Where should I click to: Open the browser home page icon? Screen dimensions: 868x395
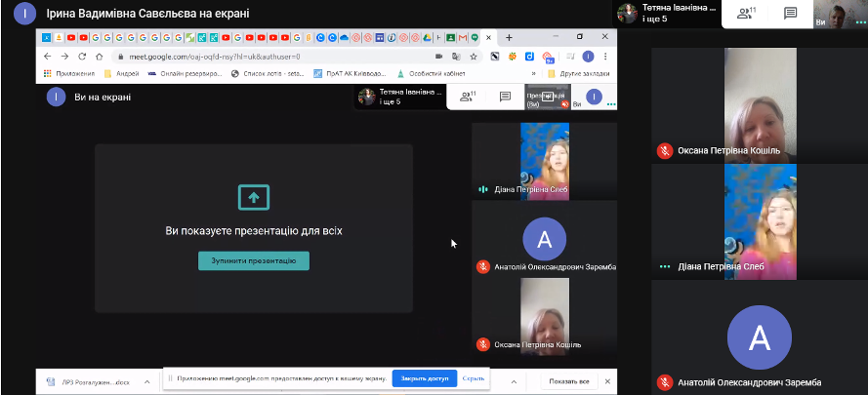[x=99, y=57]
